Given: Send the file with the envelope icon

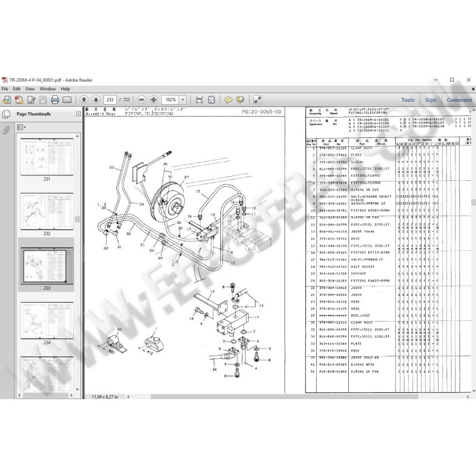Looking at the screenshot, I should 67,99.
